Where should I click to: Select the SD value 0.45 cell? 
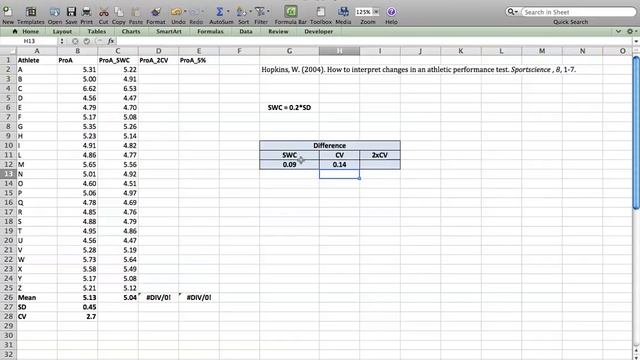tap(78, 307)
